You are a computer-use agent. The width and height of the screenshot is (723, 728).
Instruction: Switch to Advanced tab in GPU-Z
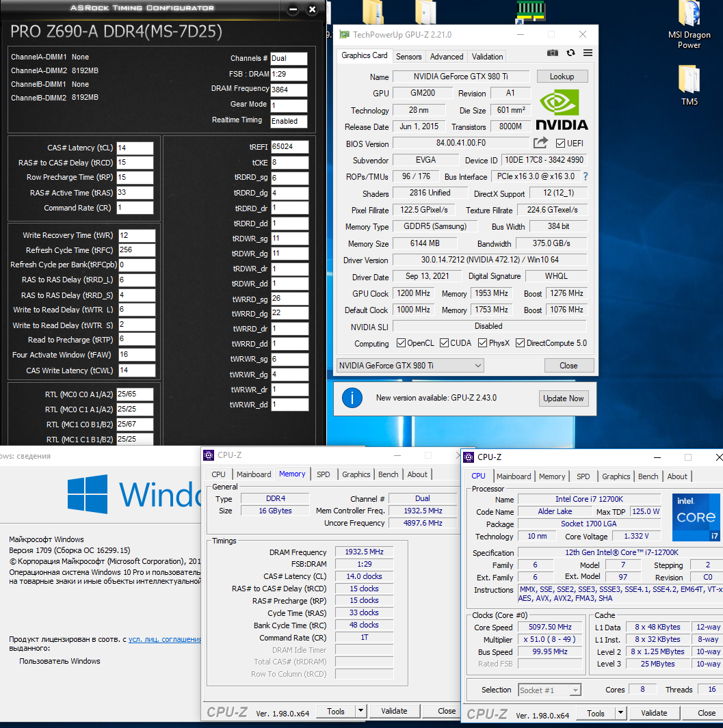[447, 57]
